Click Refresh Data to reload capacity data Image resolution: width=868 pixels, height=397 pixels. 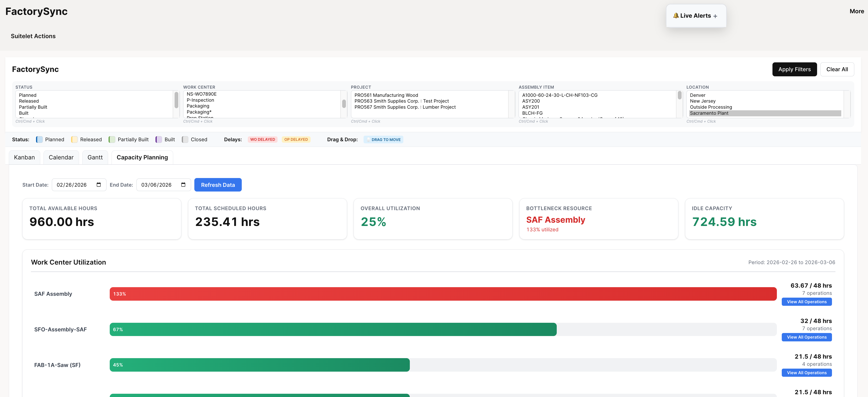218,185
